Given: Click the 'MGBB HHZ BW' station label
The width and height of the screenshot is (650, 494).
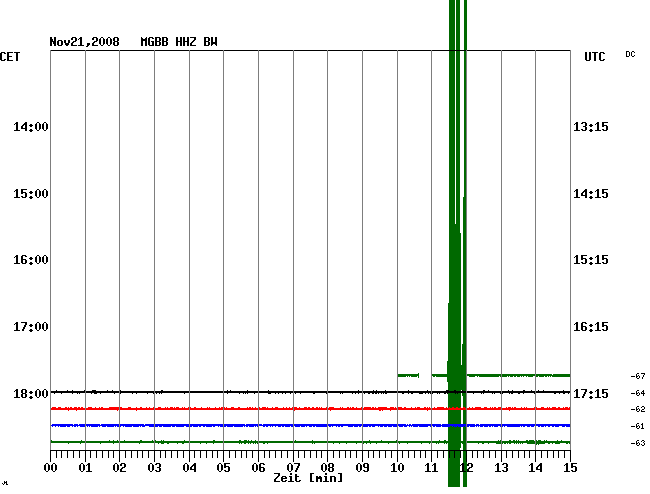Looking at the screenshot, I should [x=179, y=42].
